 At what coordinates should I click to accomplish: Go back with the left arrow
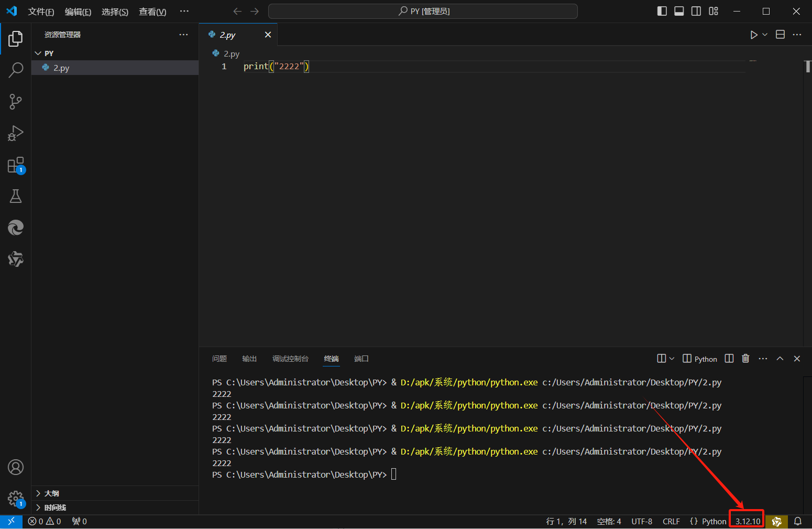[237, 11]
